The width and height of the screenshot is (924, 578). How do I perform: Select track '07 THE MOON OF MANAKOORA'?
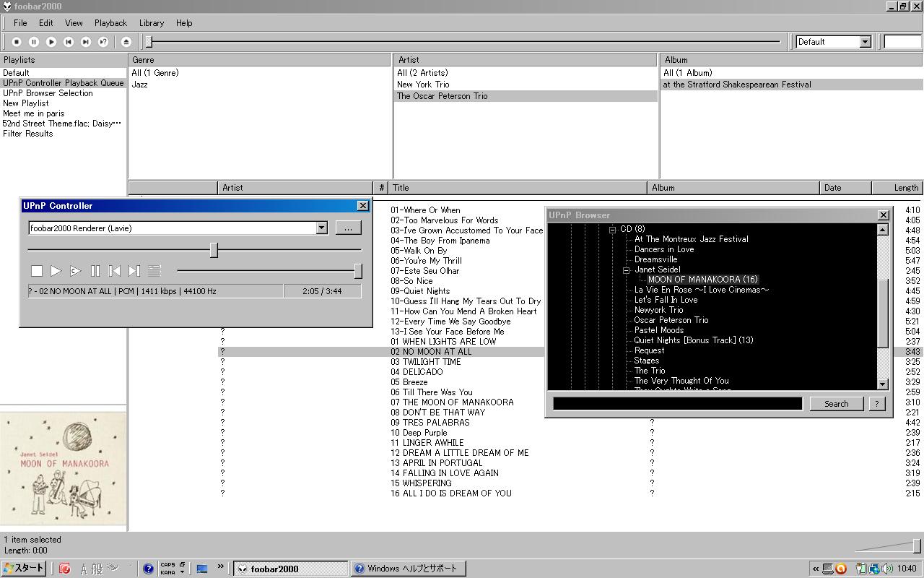pos(452,402)
